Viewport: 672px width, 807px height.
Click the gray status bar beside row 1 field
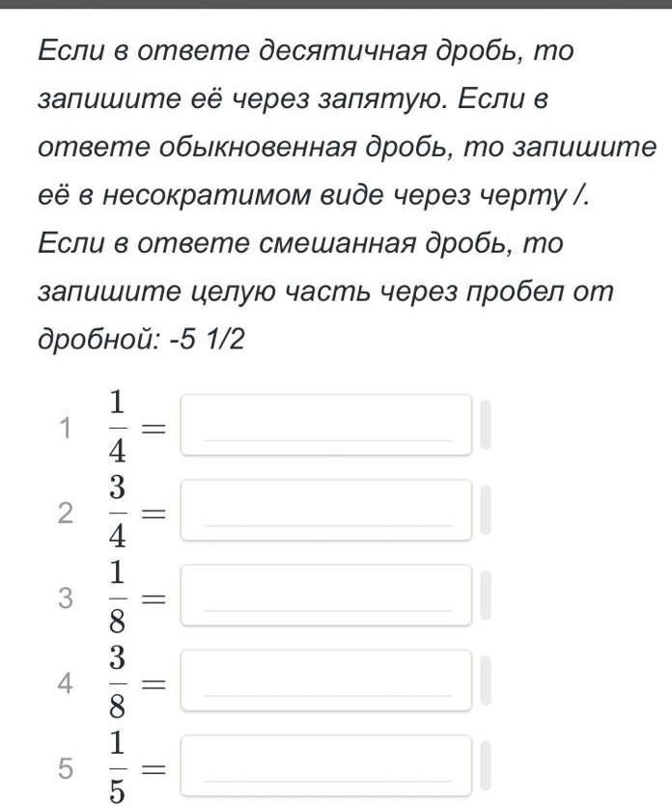pos(486,425)
